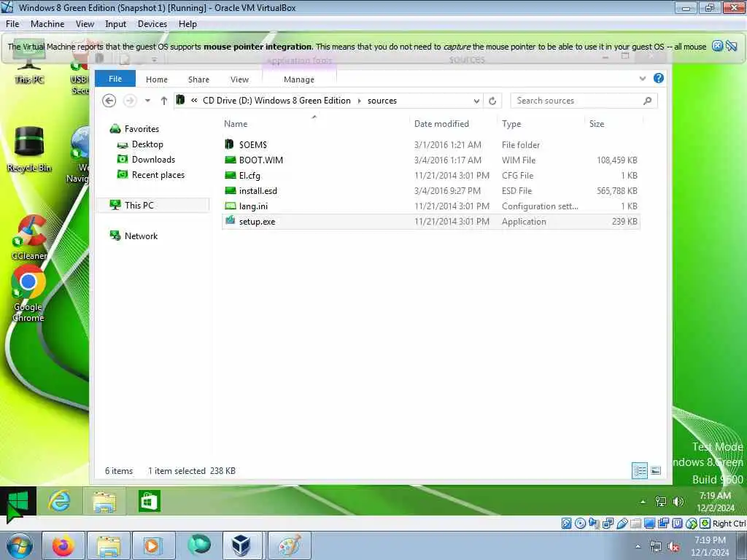Open the Quick Access Toolbar dropdown
The height and width of the screenshot is (560, 747).
[x=154, y=60]
